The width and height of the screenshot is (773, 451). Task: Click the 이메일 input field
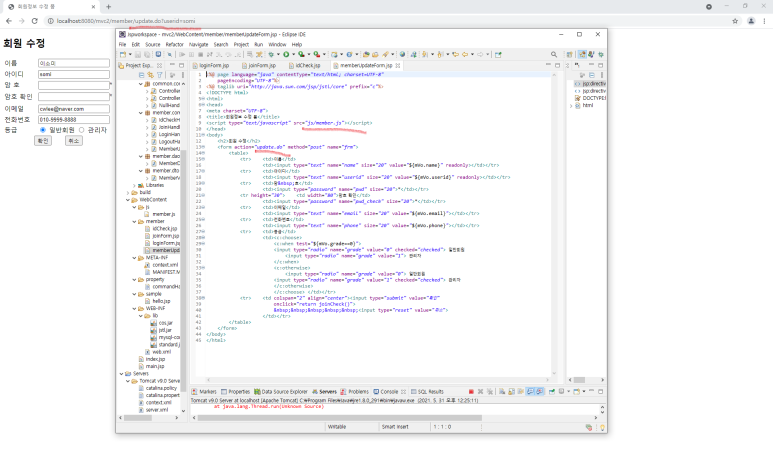73,108
